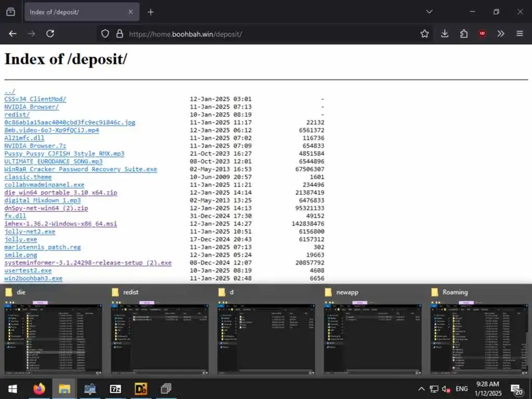Select the Index of /deposit/ tab
532x399 pixels.
[82, 12]
